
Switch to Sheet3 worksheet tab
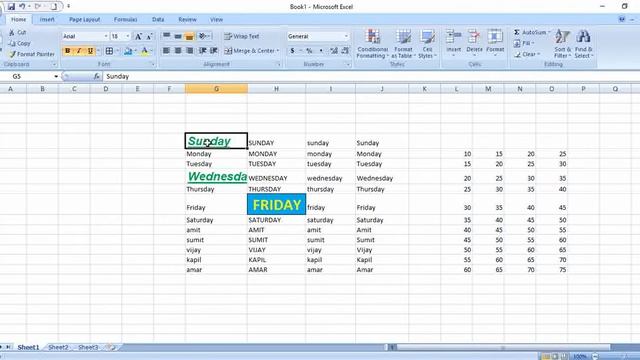pyautogui.click(x=88, y=347)
